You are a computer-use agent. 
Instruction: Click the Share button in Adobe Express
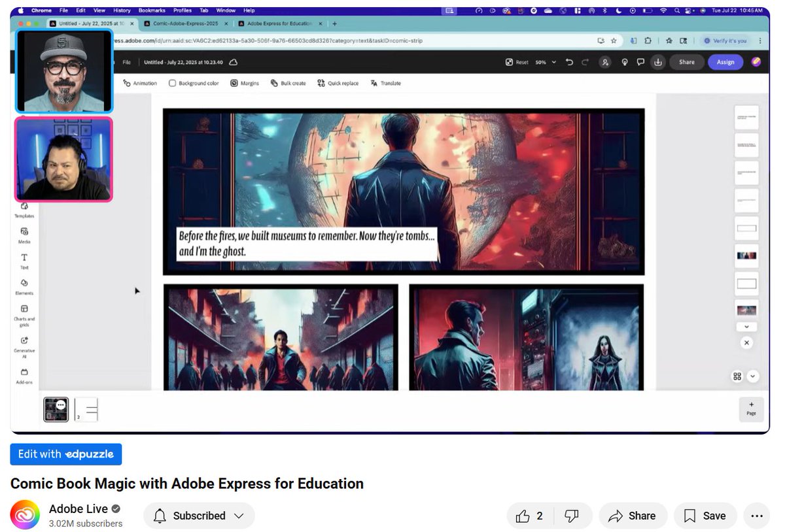687,62
